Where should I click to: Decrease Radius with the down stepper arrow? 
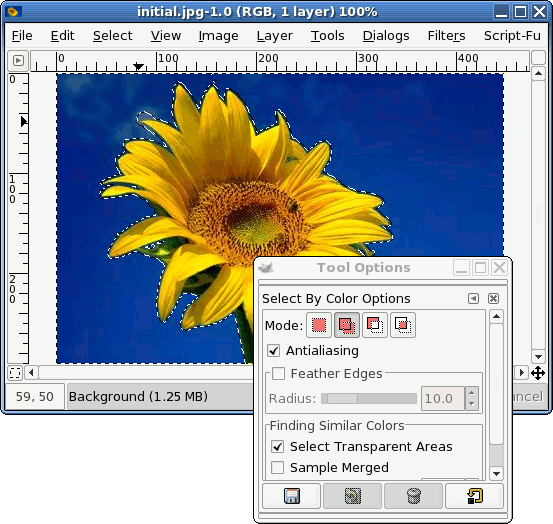(x=472, y=404)
